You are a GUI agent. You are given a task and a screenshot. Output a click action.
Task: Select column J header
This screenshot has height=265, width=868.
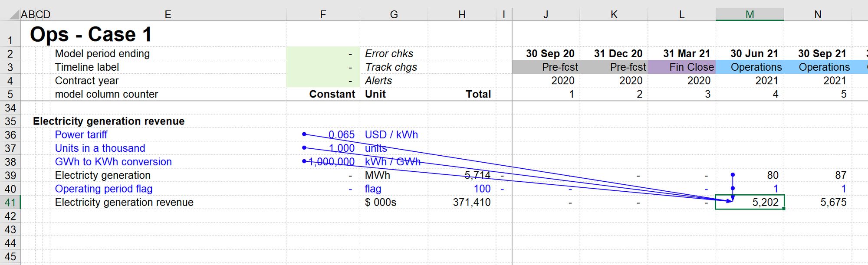point(546,14)
